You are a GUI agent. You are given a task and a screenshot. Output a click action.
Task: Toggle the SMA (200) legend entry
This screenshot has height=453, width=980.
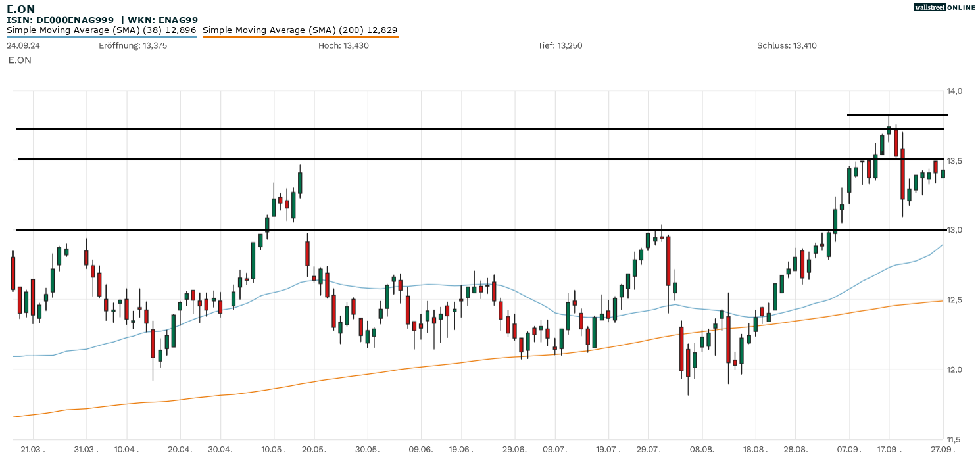[x=300, y=30]
